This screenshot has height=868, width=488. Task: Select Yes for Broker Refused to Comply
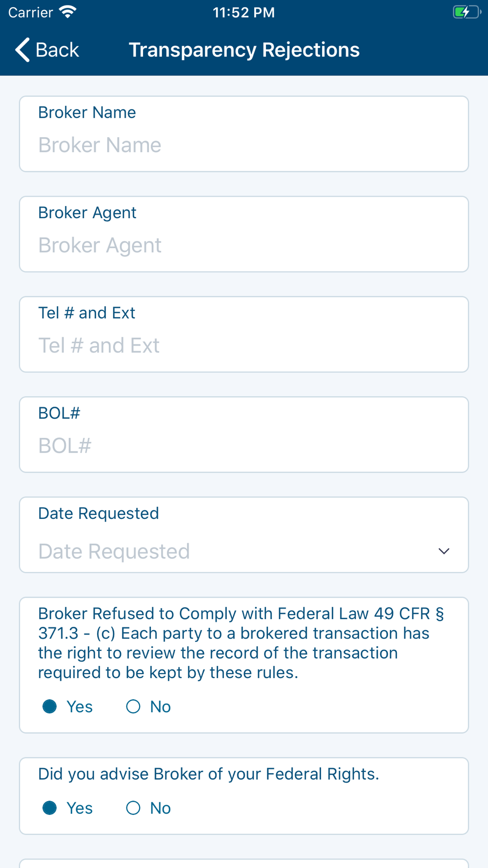(x=50, y=706)
